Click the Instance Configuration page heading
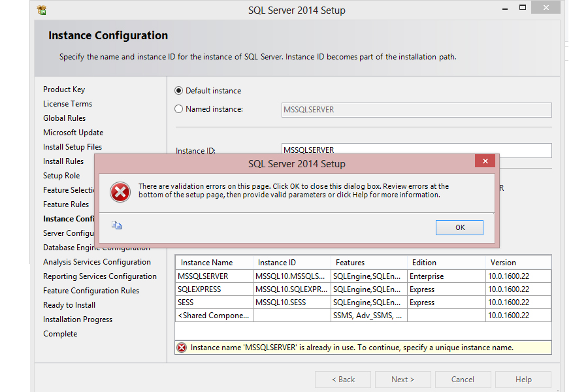 point(108,36)
